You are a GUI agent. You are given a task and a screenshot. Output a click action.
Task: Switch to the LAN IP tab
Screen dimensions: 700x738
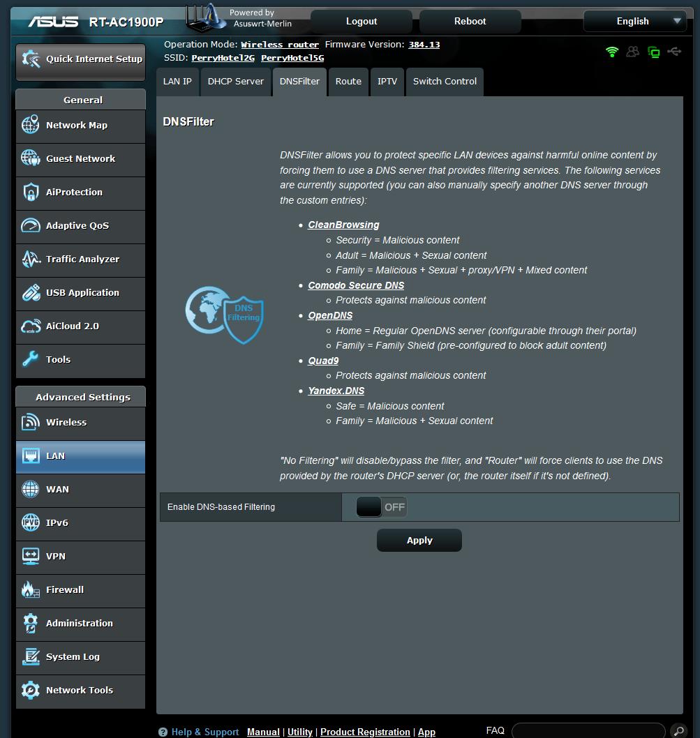point(177,82)
